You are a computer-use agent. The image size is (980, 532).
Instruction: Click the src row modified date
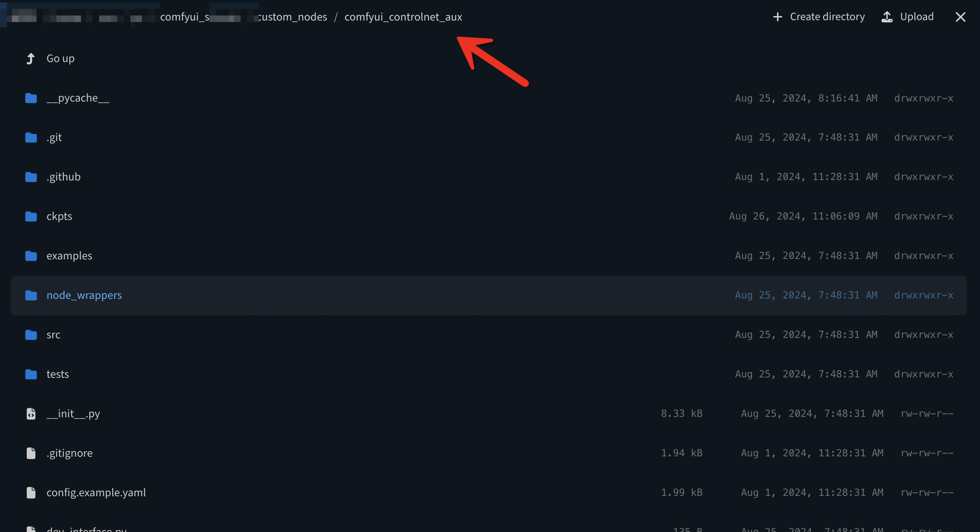[806, 335]
